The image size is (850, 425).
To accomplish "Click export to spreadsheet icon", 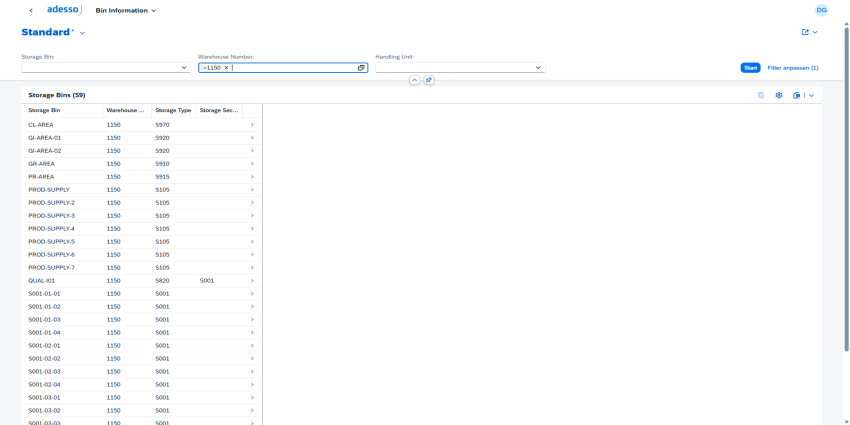I will [x=796, y=95].
